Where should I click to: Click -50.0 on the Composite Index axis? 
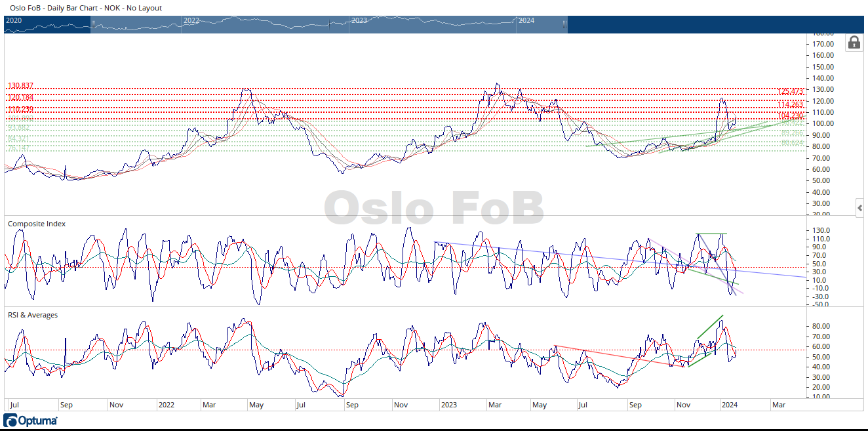click(x=821, y=304)
